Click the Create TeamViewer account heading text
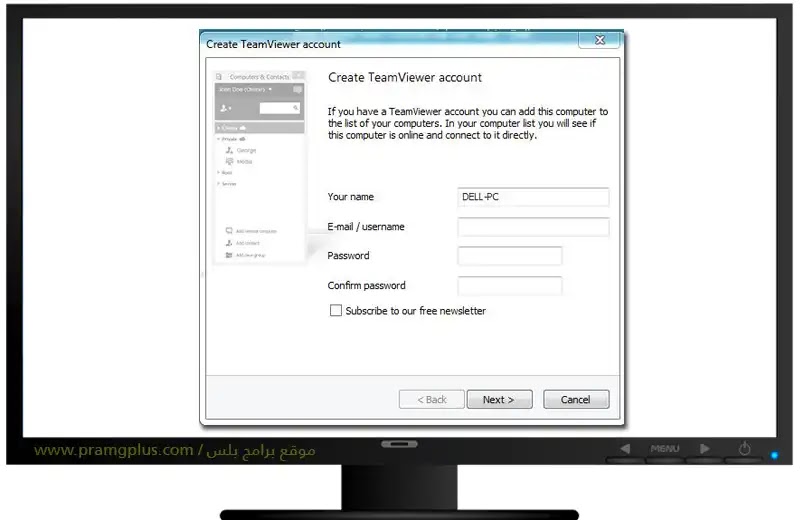800x520 pixels. pyautogui.click(x=405, y=78)
